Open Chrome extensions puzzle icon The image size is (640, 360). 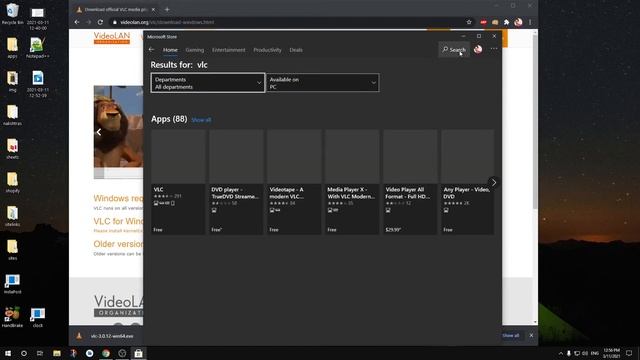pyautogui.click(x=507, y=22)
